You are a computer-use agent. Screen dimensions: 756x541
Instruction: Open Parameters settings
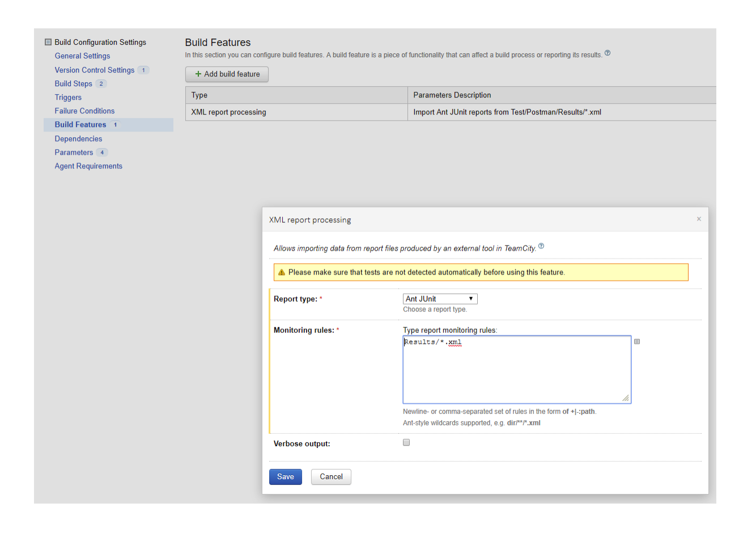[x=74, y=153]
